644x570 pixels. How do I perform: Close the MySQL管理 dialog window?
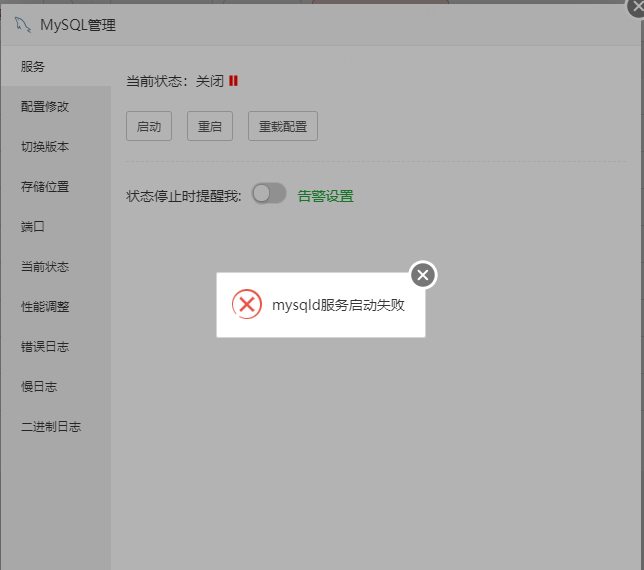pos(637,7)
